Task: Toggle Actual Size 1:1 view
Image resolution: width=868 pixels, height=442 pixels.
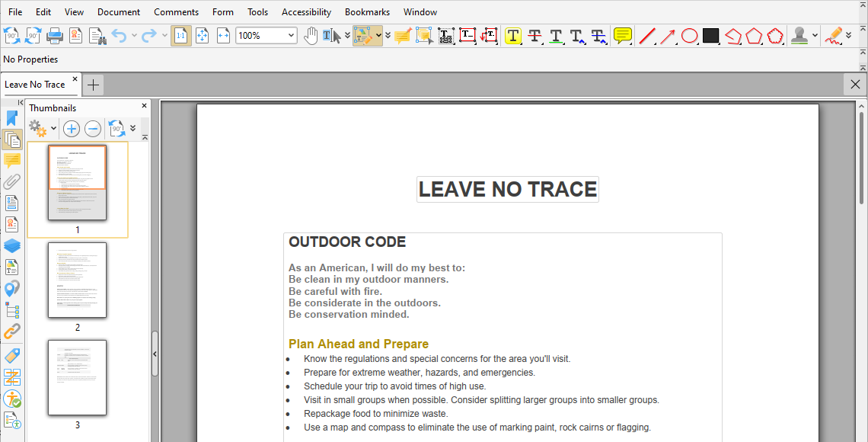Action: click(181, 36)
